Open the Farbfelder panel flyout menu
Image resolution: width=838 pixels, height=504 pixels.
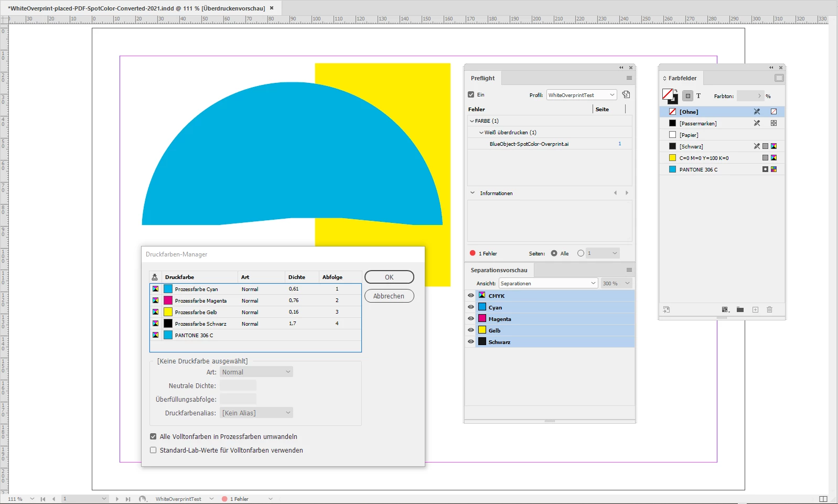click(x=779, y=78)
